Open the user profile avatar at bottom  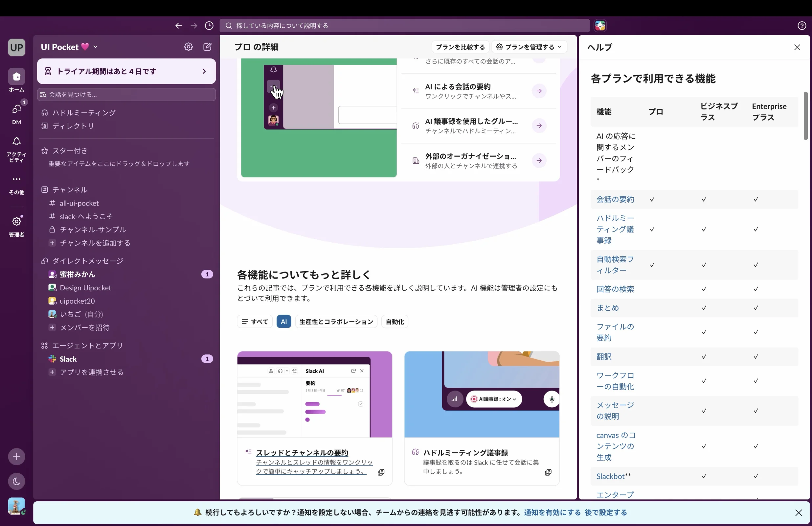[16, 506]
